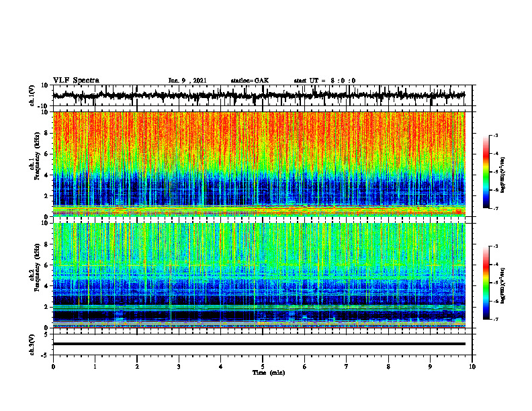The image size is (532, 411).
Task: Click the '4' kHz tick of ch.1 spectrogram
Action: coord(47,175)
